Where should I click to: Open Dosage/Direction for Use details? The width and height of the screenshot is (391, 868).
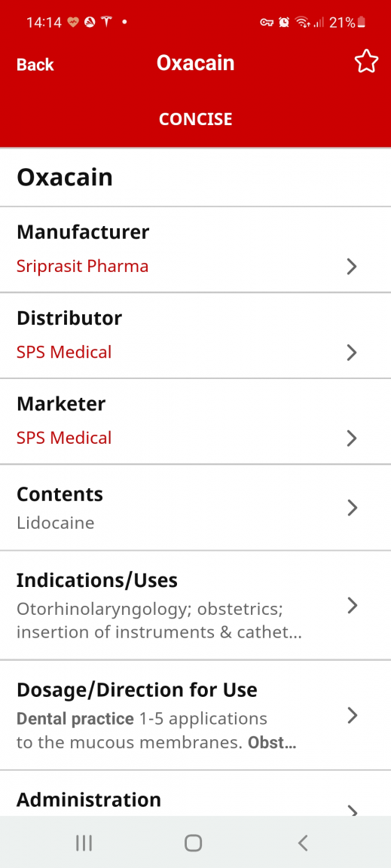pos(196,715)
